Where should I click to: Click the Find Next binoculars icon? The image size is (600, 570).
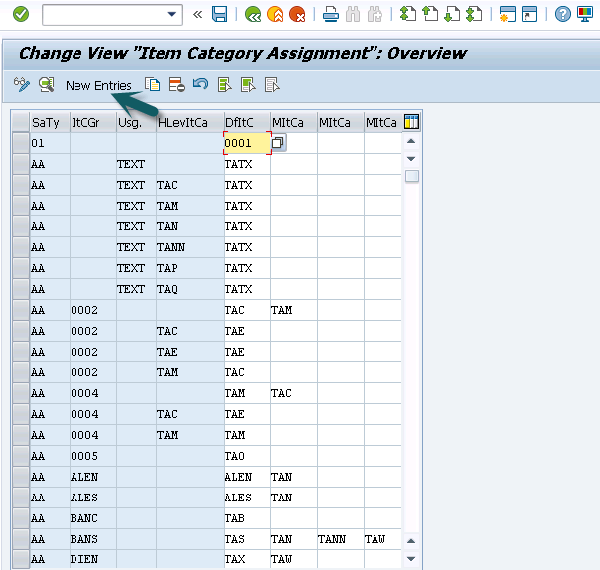[x=375, y=15]
